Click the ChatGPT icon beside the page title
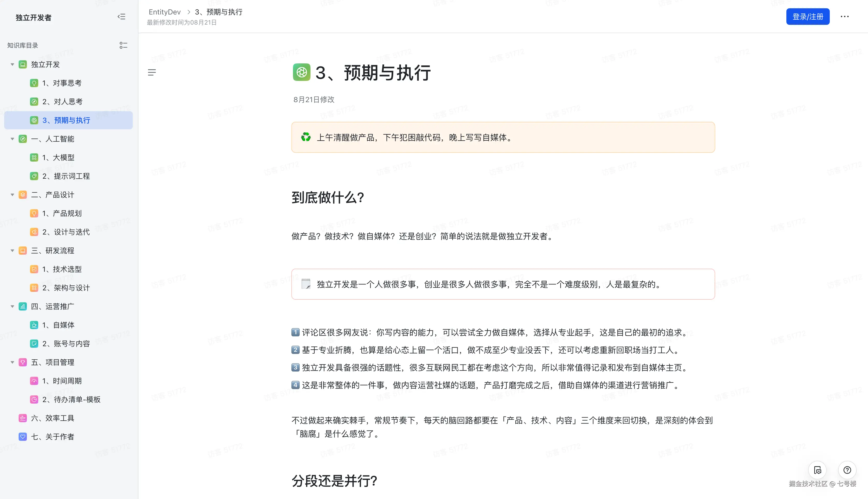868x499 pixels. click(301, 73)
